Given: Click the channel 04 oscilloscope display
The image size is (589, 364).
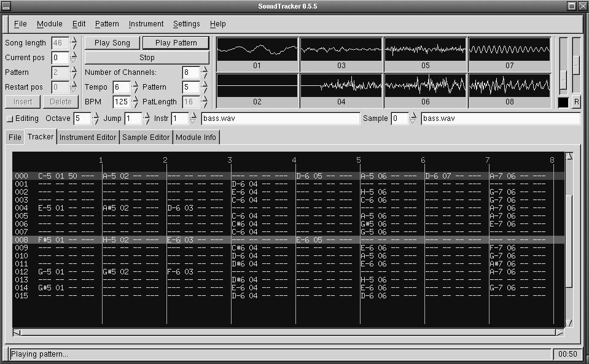Looking at the screenshot, I should (x=341, y=85).
